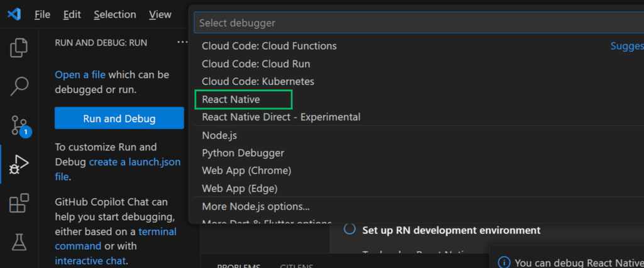
Task: Switch to the Problems panel tab
Action: pyautogui.click(x=238, y=265)
